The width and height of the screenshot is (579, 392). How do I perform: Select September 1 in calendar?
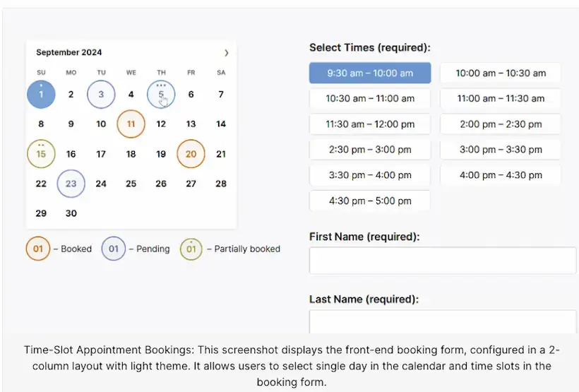41,94
